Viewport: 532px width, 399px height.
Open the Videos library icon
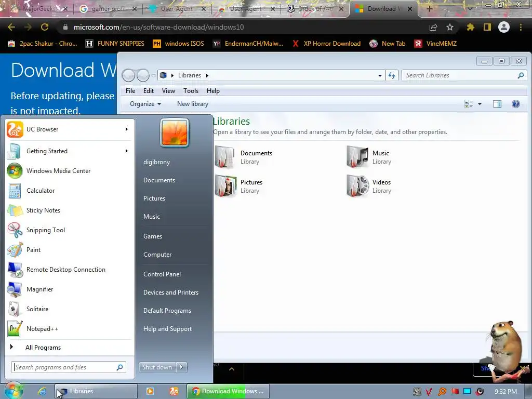[x=357, y=186]
